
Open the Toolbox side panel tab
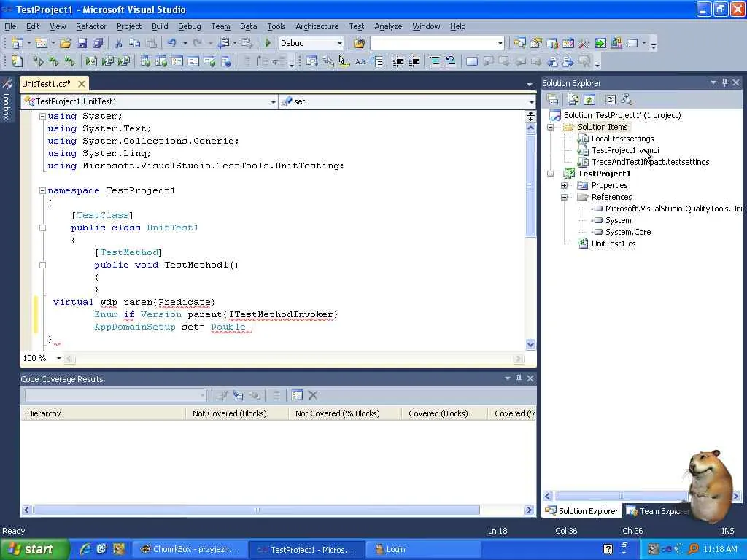coord(7,98)
